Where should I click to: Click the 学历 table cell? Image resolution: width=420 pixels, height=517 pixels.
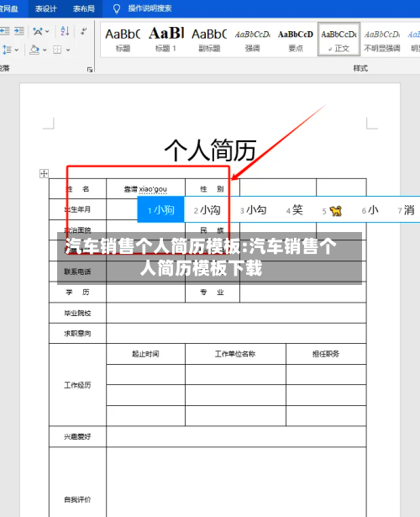click(77, 293)
